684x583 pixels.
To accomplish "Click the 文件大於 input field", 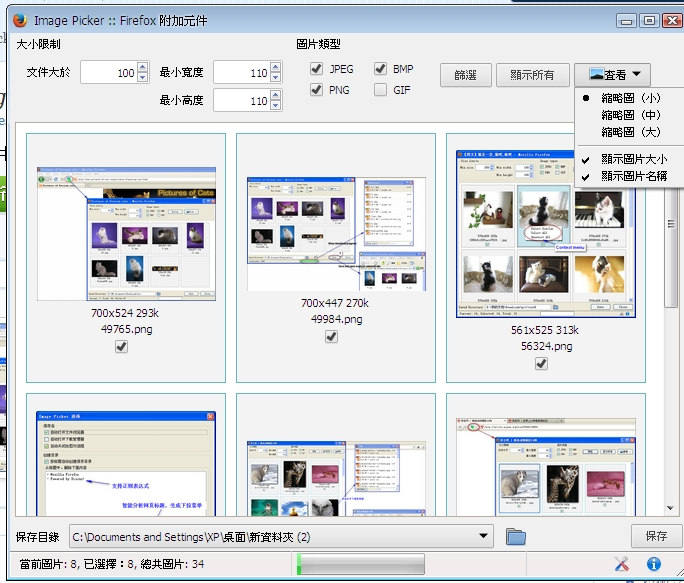I will pyautogui.click(x=109, y=72).
